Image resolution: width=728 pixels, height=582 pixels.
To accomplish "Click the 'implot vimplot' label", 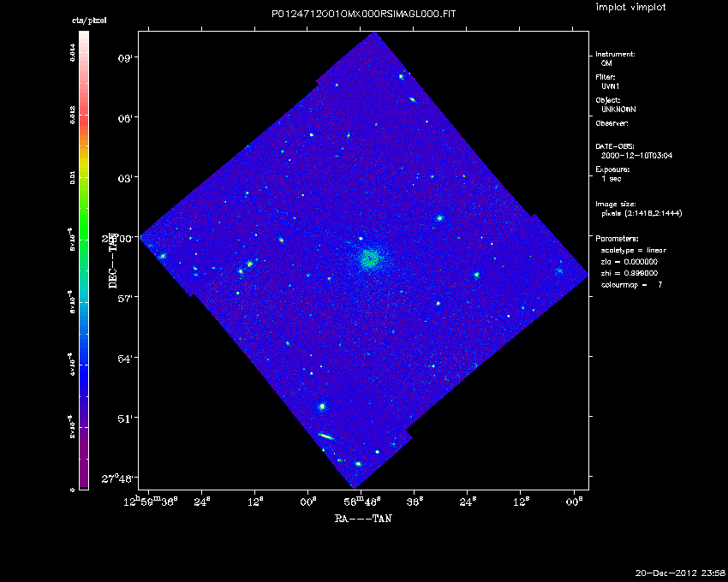I will tap(630, 7).
